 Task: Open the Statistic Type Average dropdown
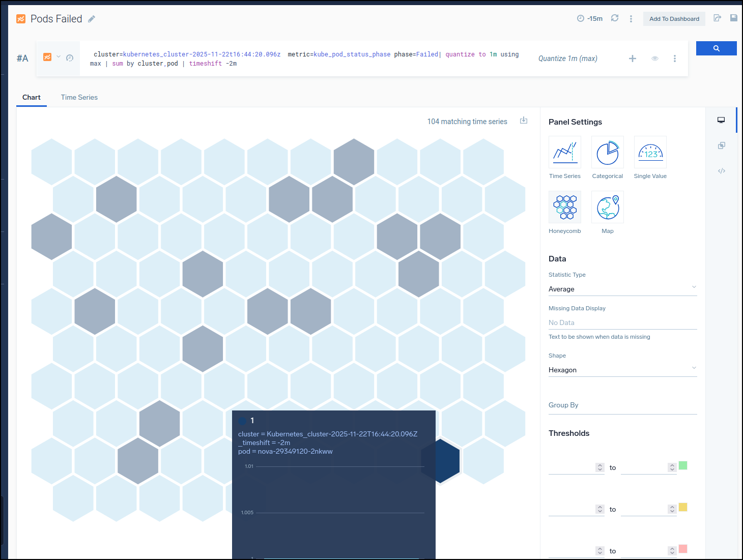pos(622,289)
